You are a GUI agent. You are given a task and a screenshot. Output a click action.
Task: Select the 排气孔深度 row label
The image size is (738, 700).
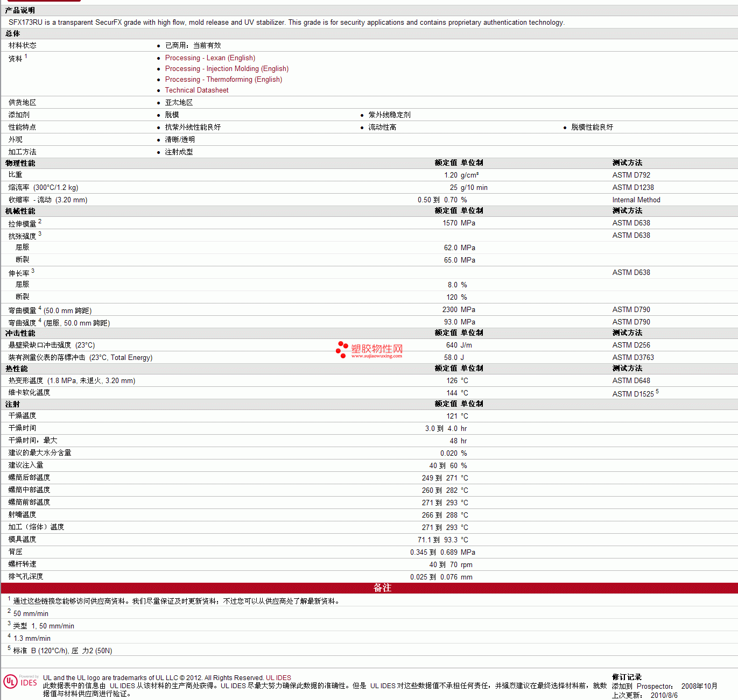[x=26, y=577]
